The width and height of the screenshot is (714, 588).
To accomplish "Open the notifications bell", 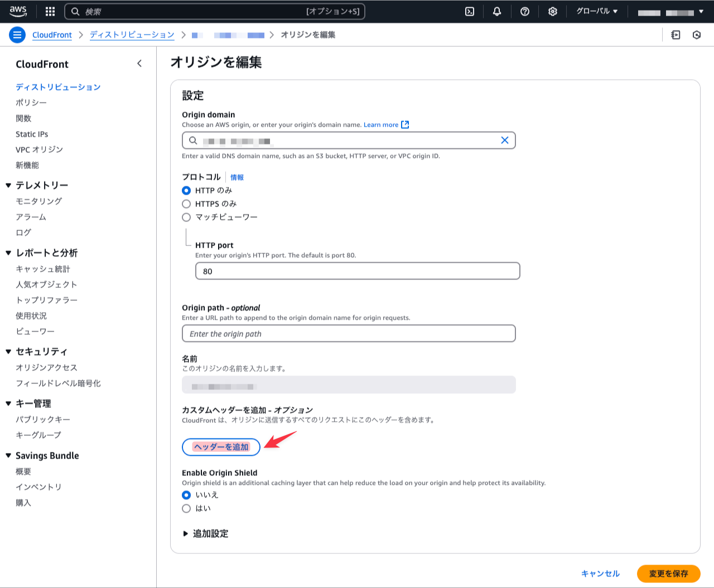I will point(497,11).
